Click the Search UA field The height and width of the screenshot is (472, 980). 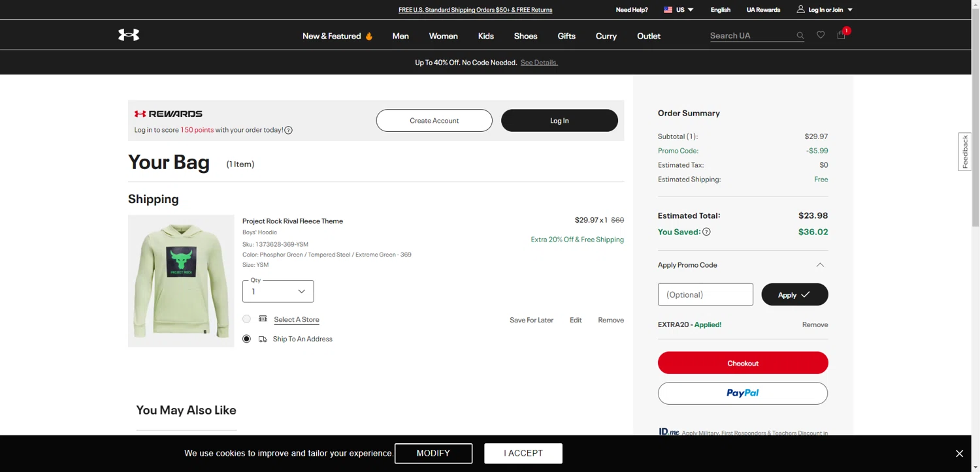[751, 36]
